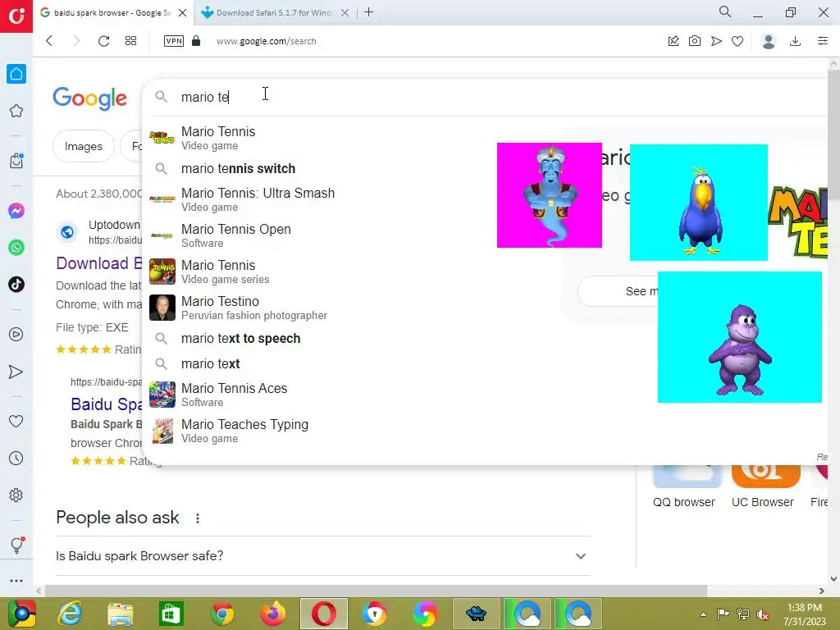Viewport: 840px width, 630px height.
Task: Open the profile account icon
Action: point(769,41)
